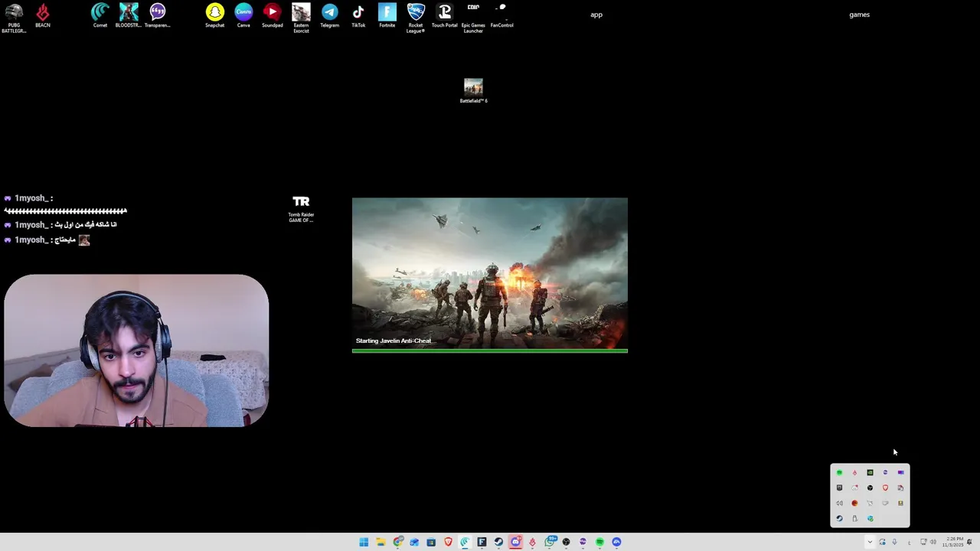The image size is (980, 551).
Task: Open the Soundpad desktop shortcut
Action: (x=272, y=16)
